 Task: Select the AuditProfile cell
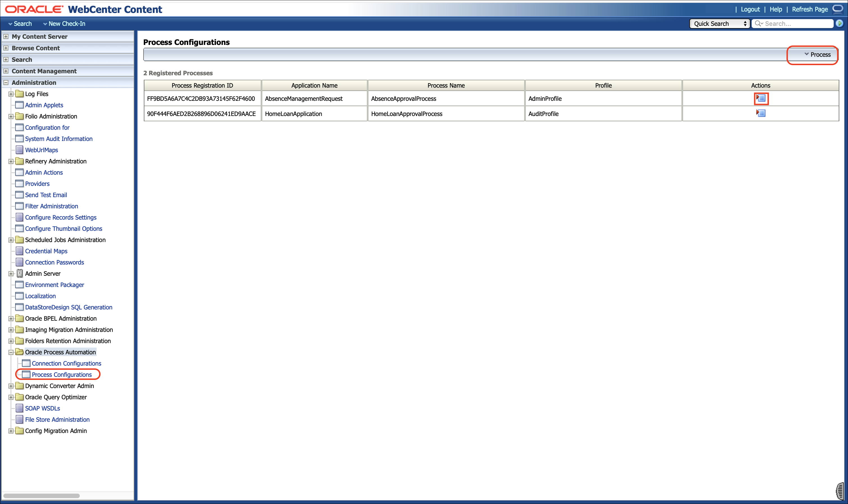click(x=603, y=113)
